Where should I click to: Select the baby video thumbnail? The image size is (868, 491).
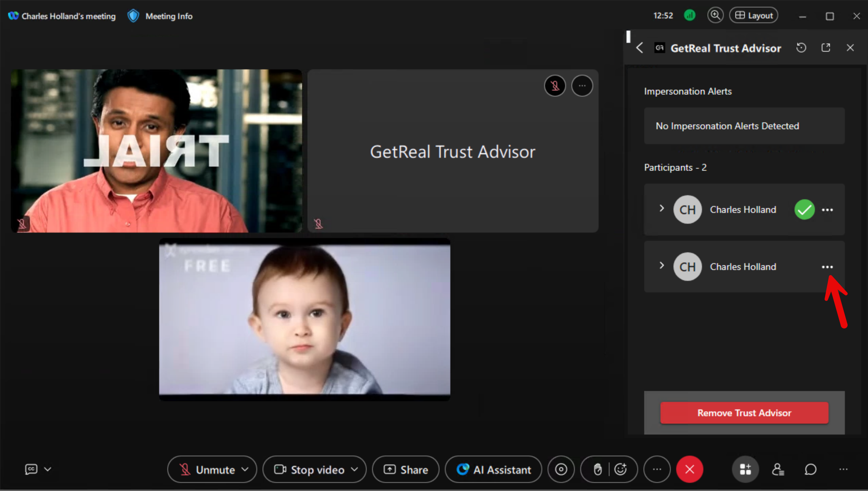[304, 319]
